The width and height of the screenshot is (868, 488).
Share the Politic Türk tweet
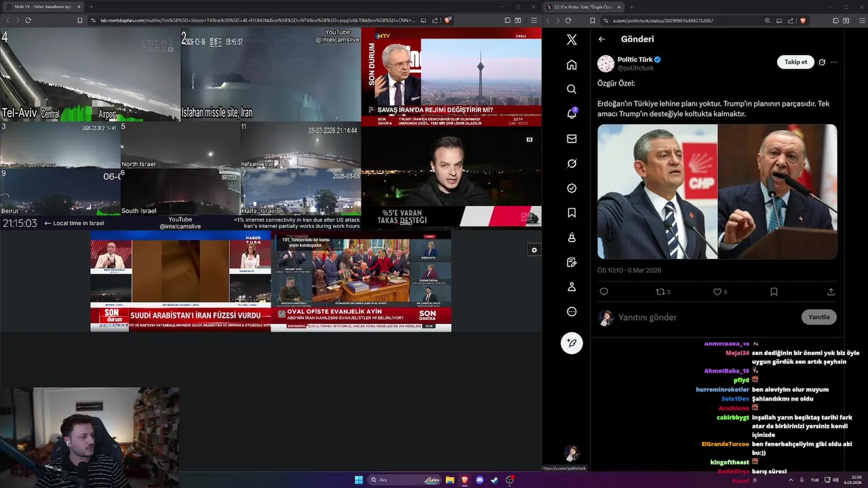pyautogui.click(x=831, y=292)
